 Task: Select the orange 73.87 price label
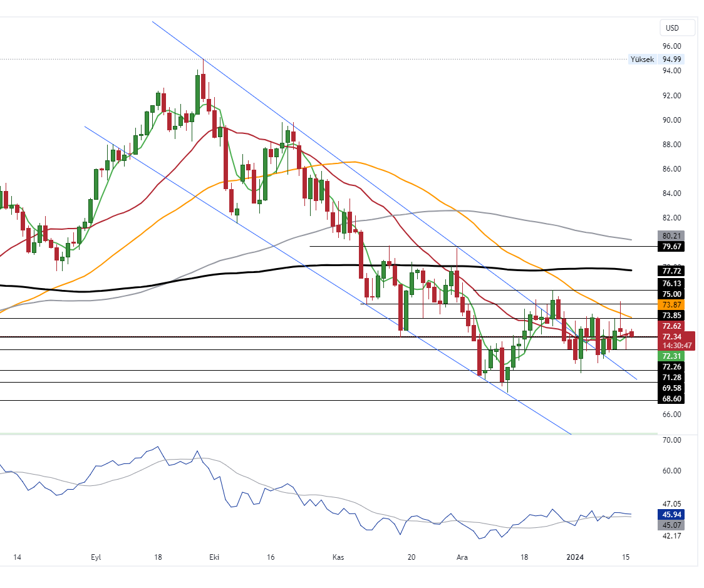point(671,304)
